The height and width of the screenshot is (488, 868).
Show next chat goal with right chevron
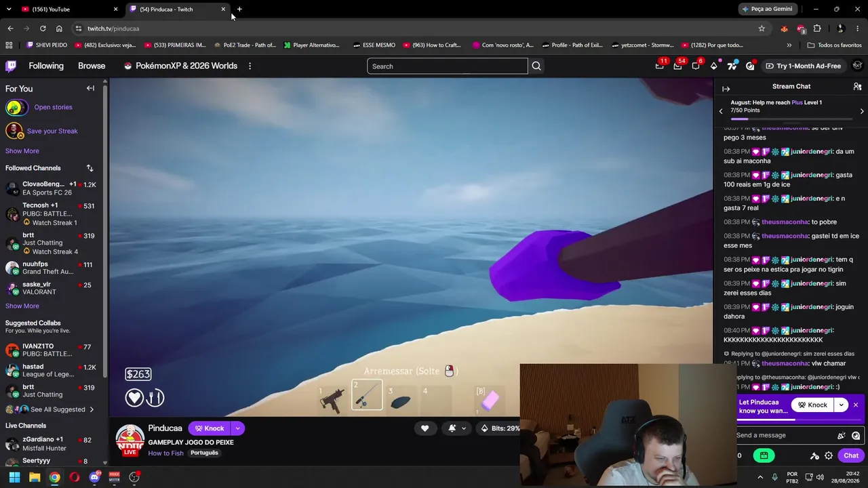(862, 111)
